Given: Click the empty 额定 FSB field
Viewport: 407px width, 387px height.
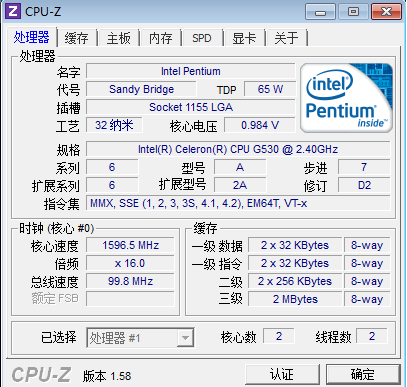Looking at the screenshot, I should coord(130,299).
